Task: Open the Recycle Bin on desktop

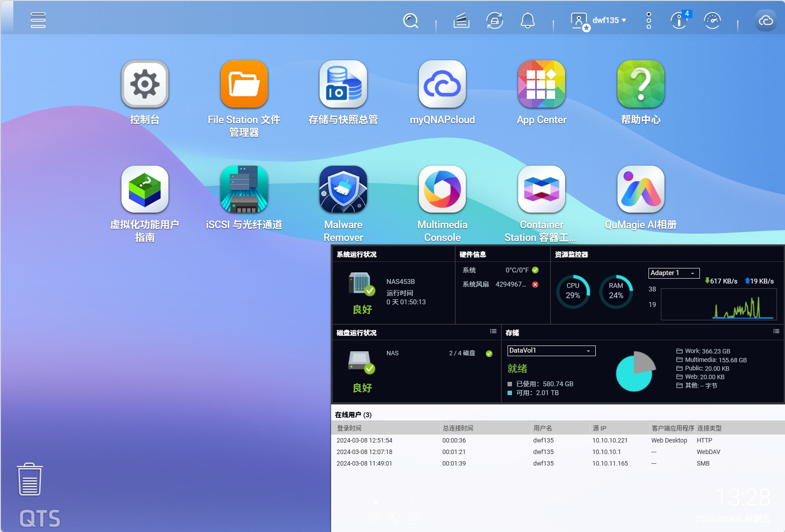Action: pyautogui.click(x=30, y=479)
